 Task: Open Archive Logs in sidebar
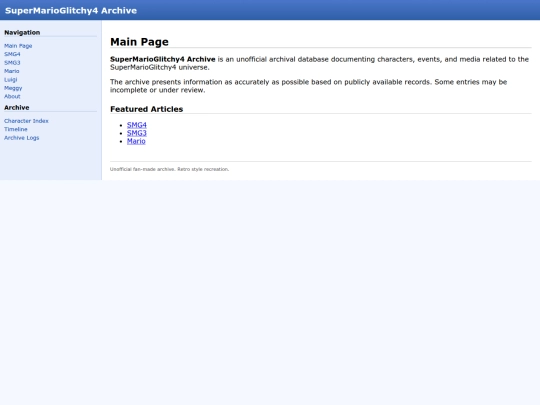(22, 138)
